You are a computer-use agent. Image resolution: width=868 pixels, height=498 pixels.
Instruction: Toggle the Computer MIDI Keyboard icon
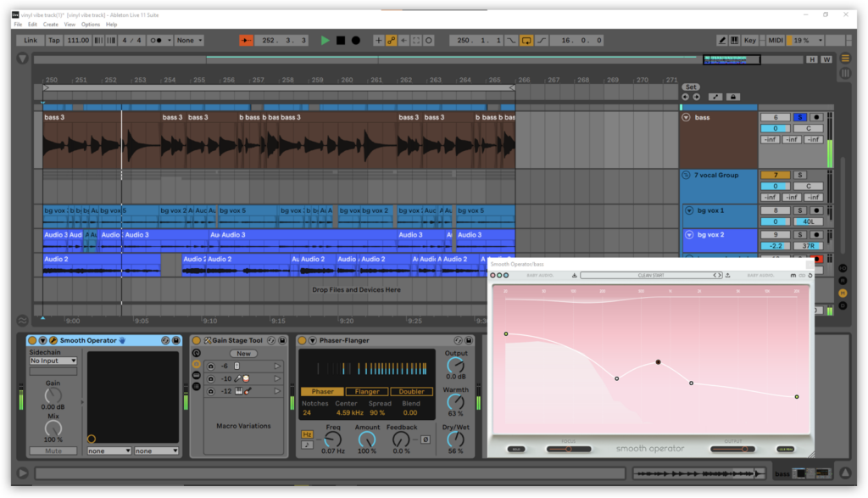(x=735, y=41)
